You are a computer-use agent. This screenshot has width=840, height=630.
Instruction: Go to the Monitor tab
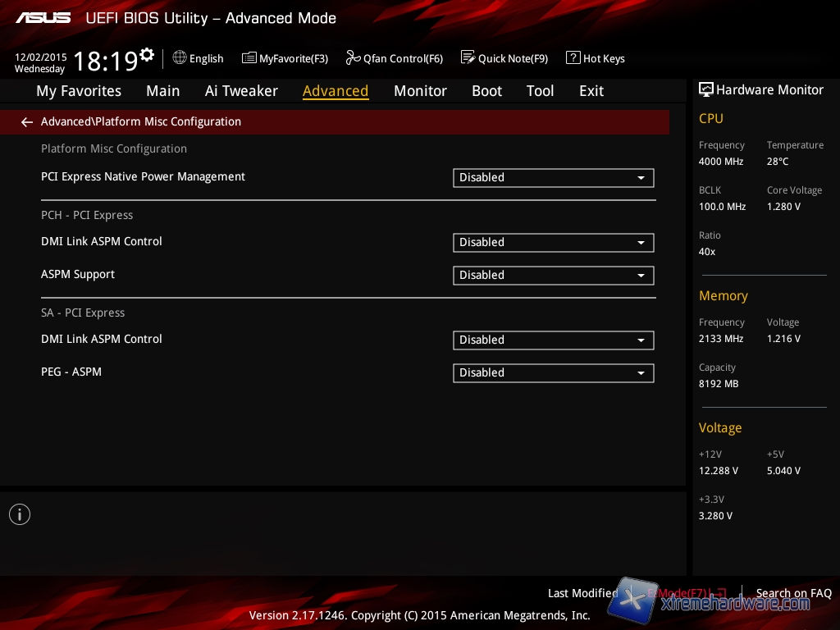pos(420,91)
